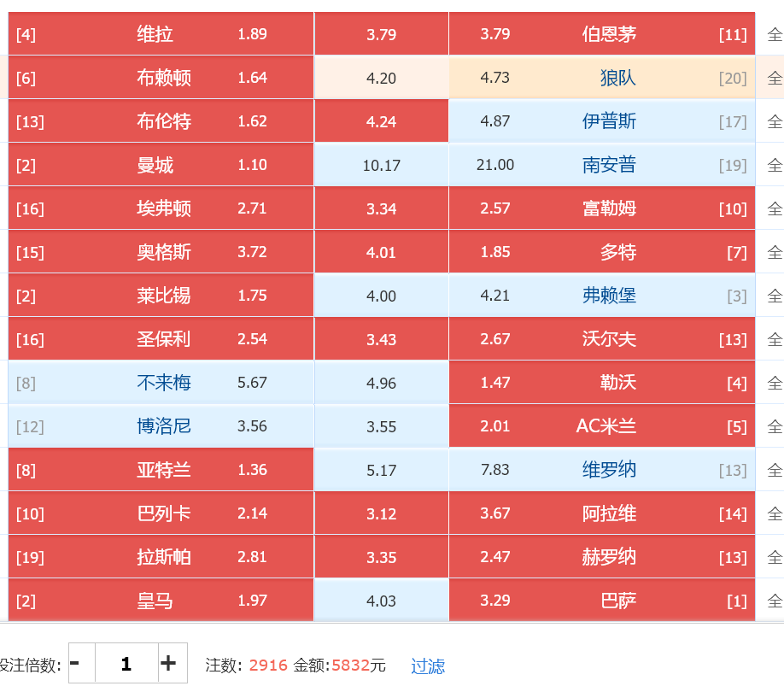Select the 5.17 draw for 亚特兰 match
This screenshot has height=692, width=784.
pos(382,470)
